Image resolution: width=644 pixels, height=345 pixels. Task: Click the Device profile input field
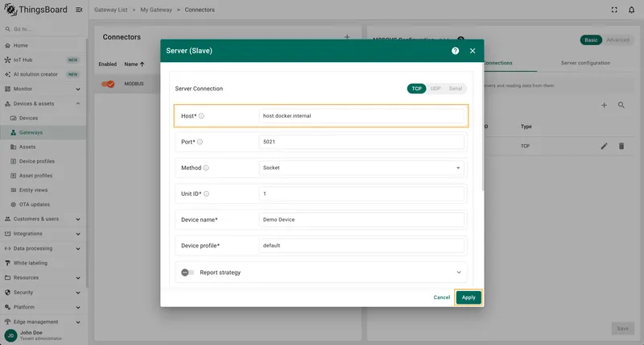(361, 246)
